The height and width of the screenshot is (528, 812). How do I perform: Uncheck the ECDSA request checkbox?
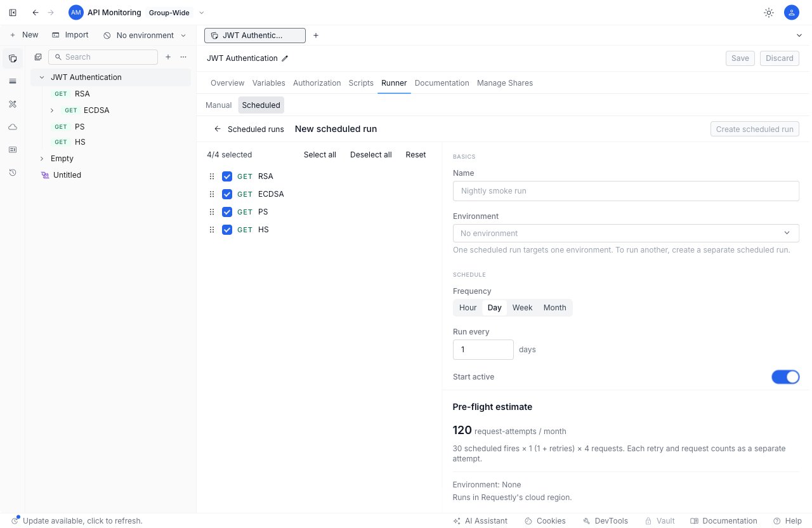pos(227,194)
